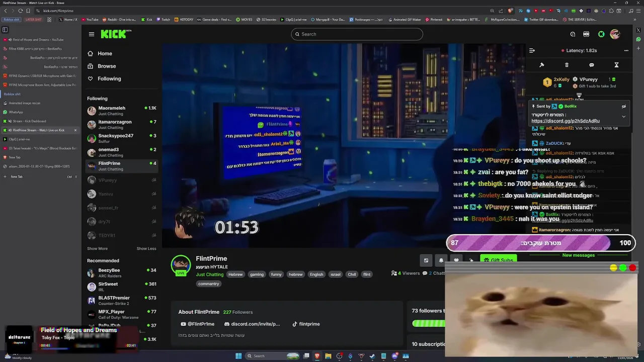
Task: Open the Kick hamburger menu
Action: 92,34
